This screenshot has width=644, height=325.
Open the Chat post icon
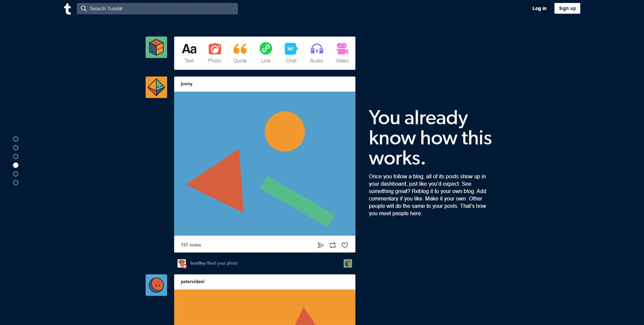point(291,49)
